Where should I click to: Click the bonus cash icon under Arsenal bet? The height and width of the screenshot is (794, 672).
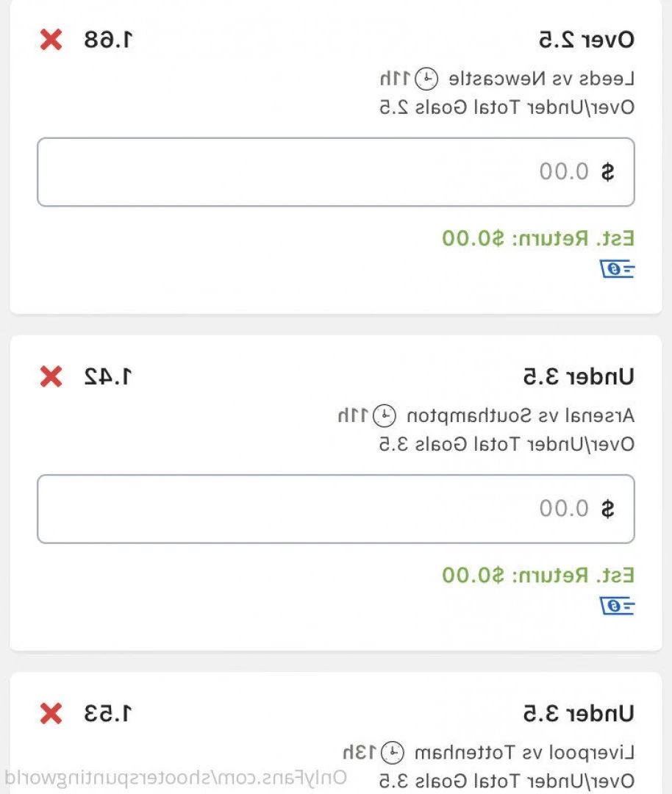(617, 606)
